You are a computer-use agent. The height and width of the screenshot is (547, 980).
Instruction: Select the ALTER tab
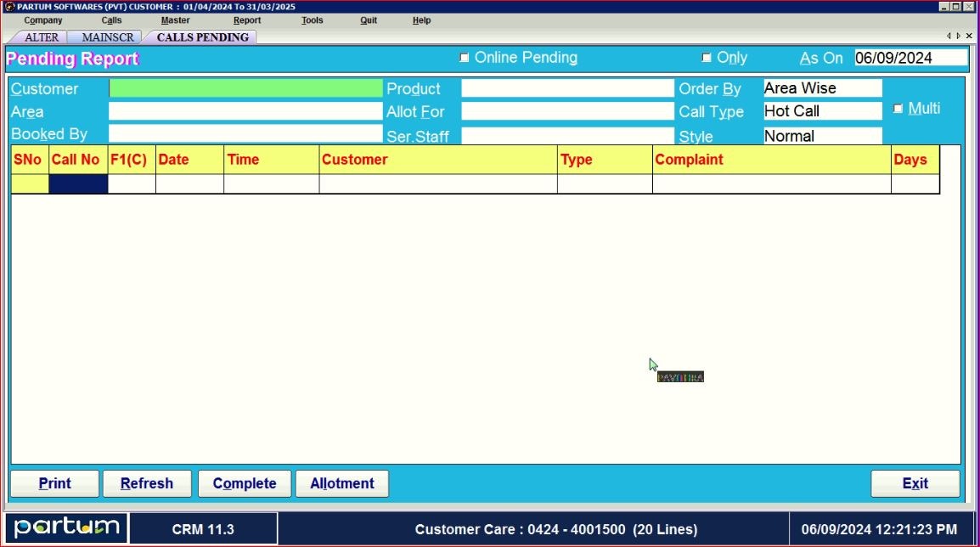41,37
